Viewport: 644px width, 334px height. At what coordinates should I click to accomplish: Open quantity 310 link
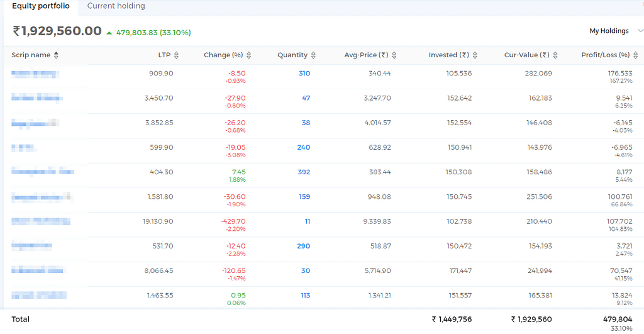click(x=304, y=74)
